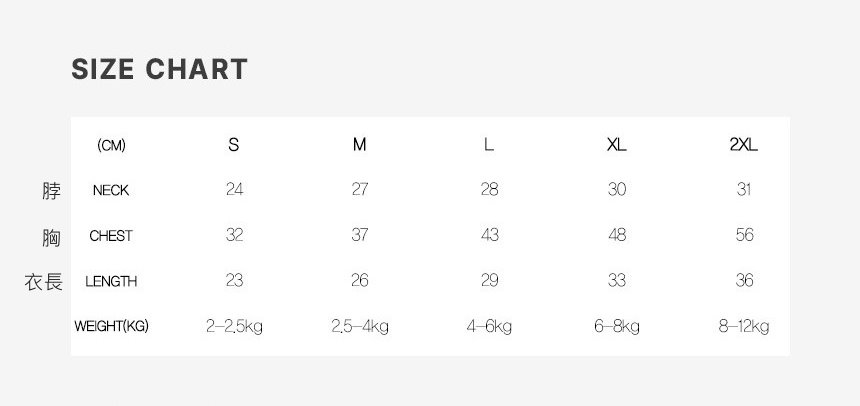Click the NECK row label
Image resolution: width=860 pixels, height=406 pixels.
(111, 190)
